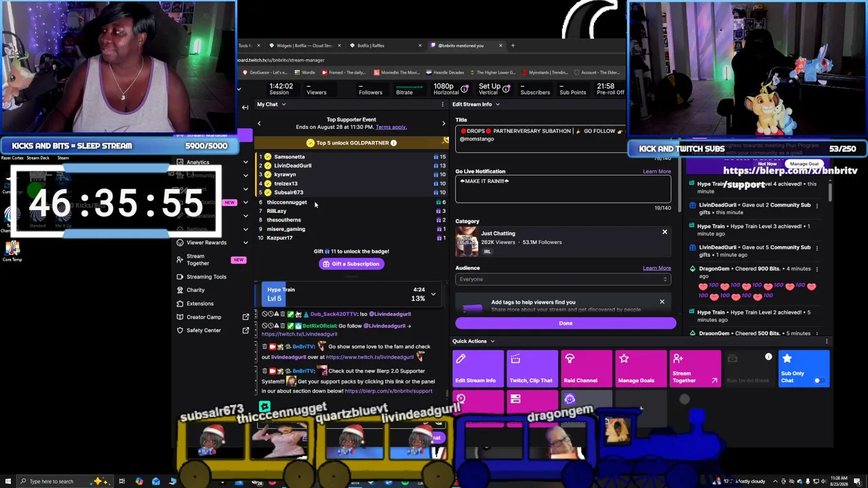868x488 pixels.
Task: Click the stream Title text field
Action: coord(563,140)
